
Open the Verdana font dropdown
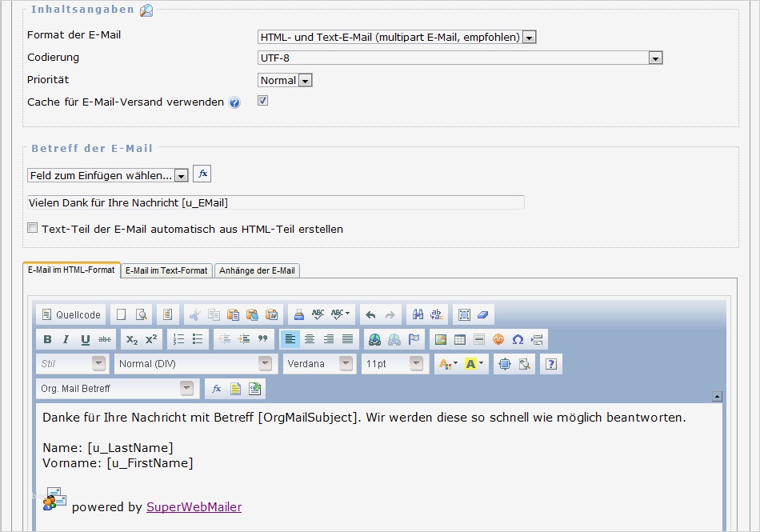pyautogui.click(x=318, y=363)
